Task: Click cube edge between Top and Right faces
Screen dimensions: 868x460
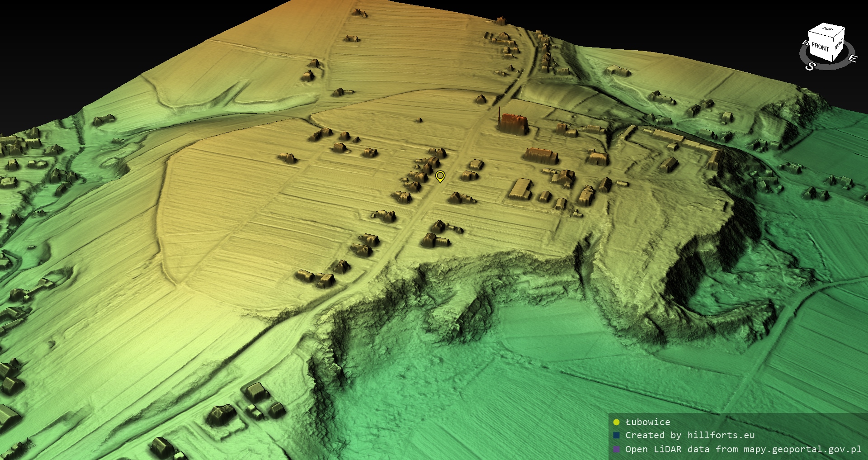Action: (839, 33)
